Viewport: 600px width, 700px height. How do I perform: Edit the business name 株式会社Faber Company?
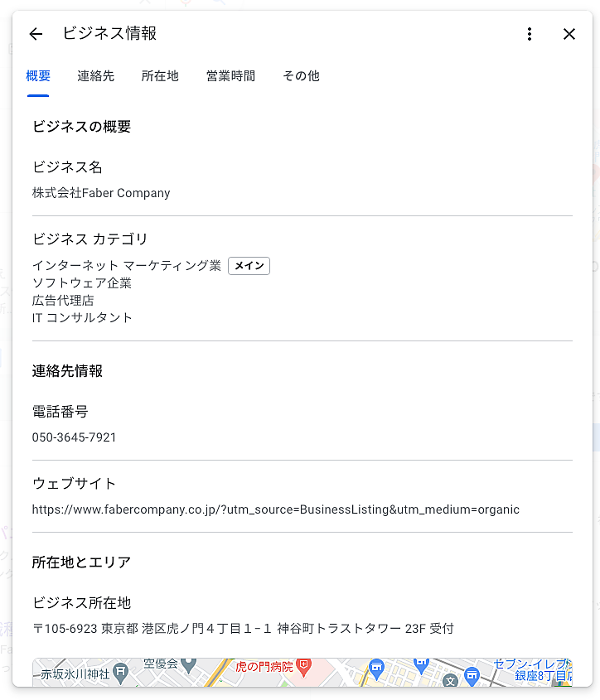point(101,193)
